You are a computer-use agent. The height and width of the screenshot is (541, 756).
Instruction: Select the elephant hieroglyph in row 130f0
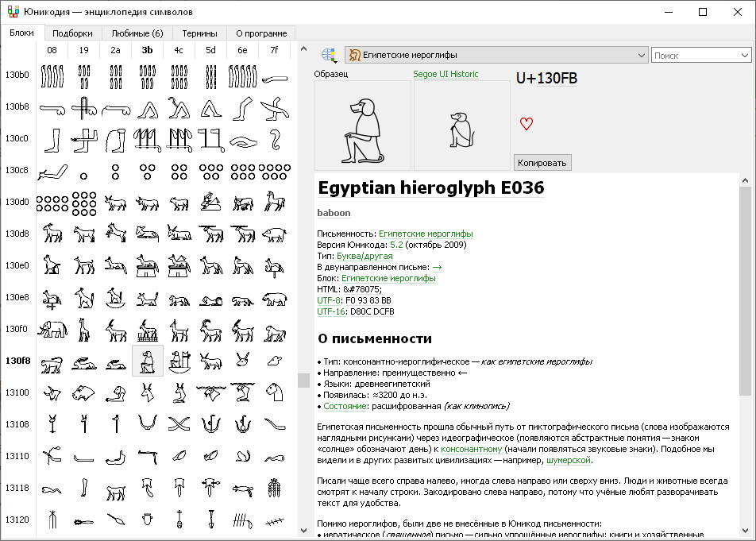[52, 330]
